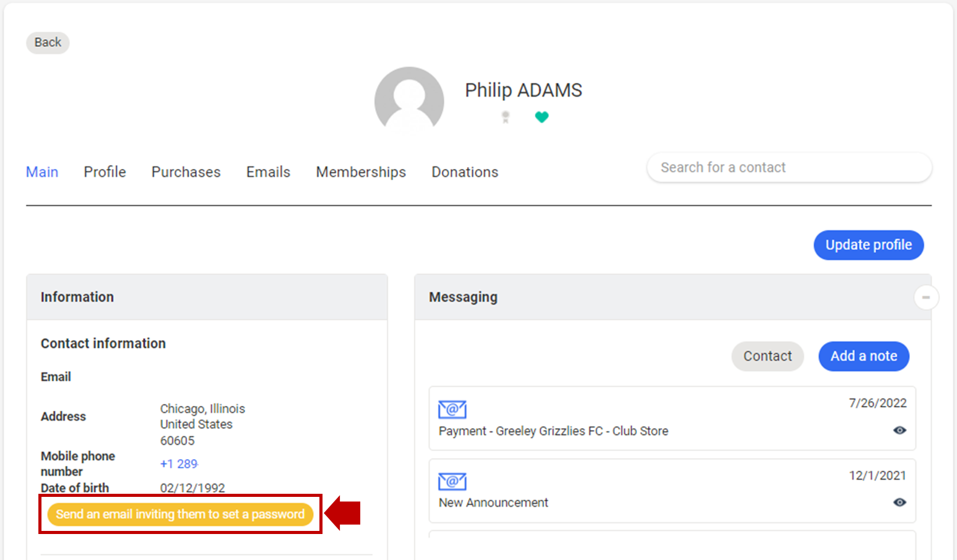Click Philip Adams' profile avatar
Viewport: 957px width, 560px height.
tap(409, 100)
